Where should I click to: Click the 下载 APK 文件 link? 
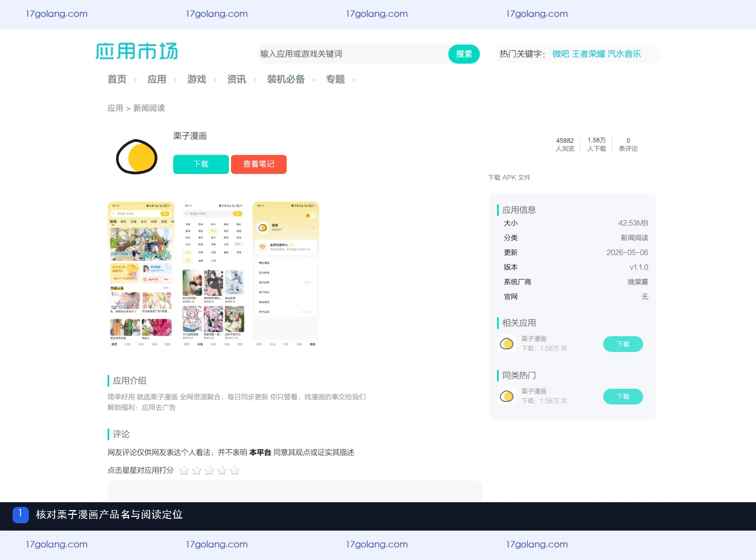click(509, 178)
